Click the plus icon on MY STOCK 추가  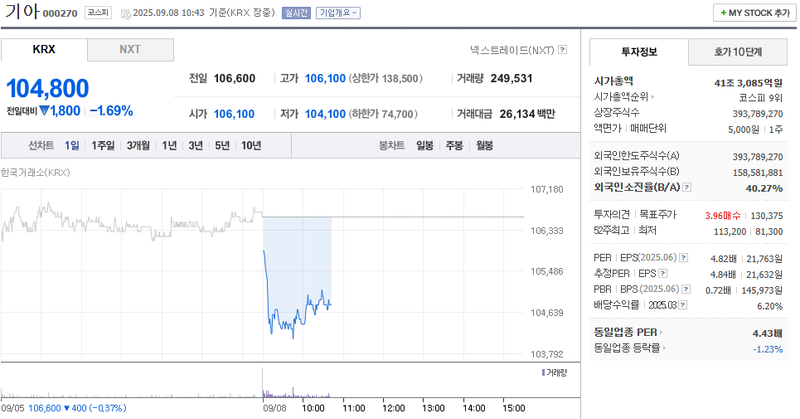723,13
